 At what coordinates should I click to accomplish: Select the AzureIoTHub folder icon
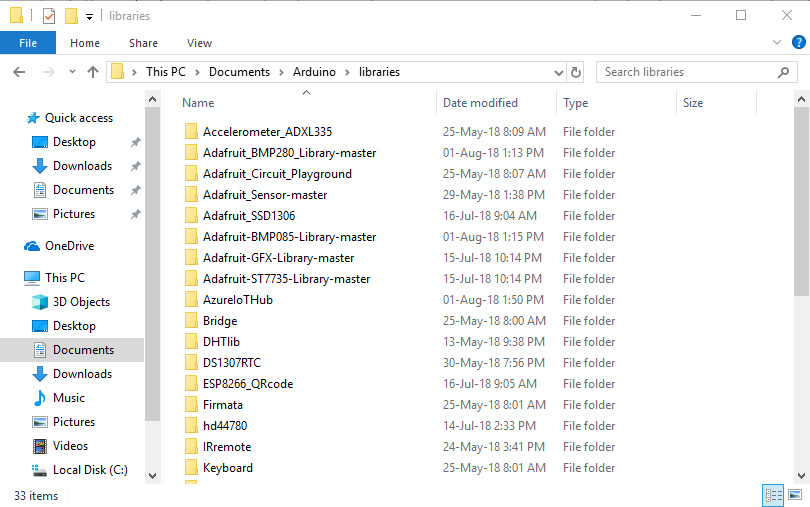pyautogui.click(x=191, y=300)
